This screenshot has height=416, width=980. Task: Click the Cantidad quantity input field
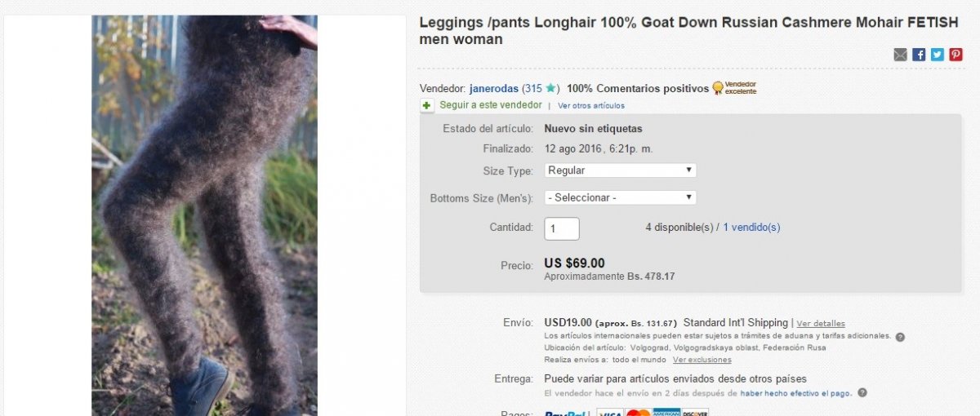tap(562, 228)
